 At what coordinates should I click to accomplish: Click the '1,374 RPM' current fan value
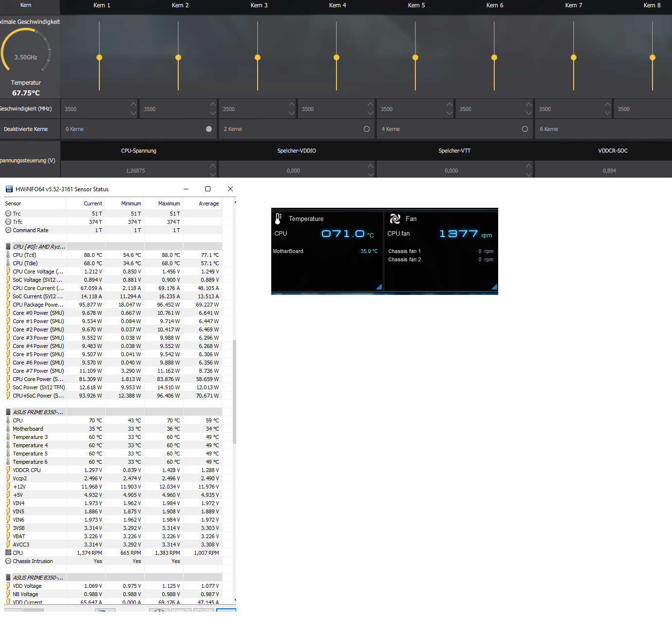click(90, 553)
